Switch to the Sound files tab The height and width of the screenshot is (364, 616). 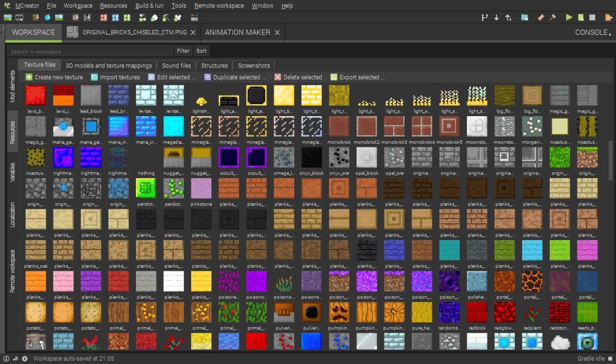click(x=176, y=66)
